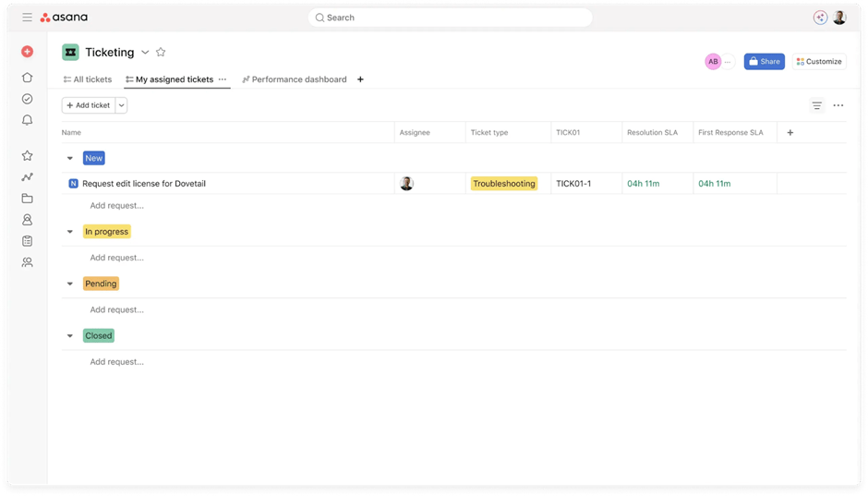Viewport: 868px width, 496px height.
Task: Open My Tasks checkmark icon
Action: click(27, 99)
